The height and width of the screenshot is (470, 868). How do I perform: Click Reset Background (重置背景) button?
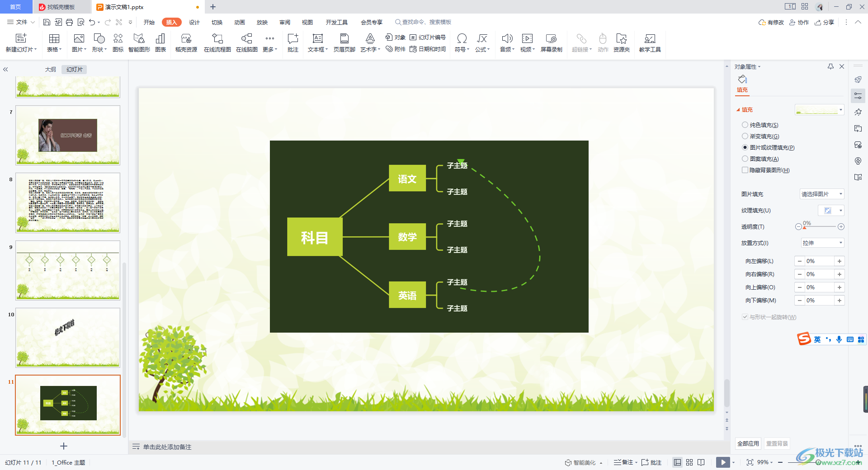[777, 443]
